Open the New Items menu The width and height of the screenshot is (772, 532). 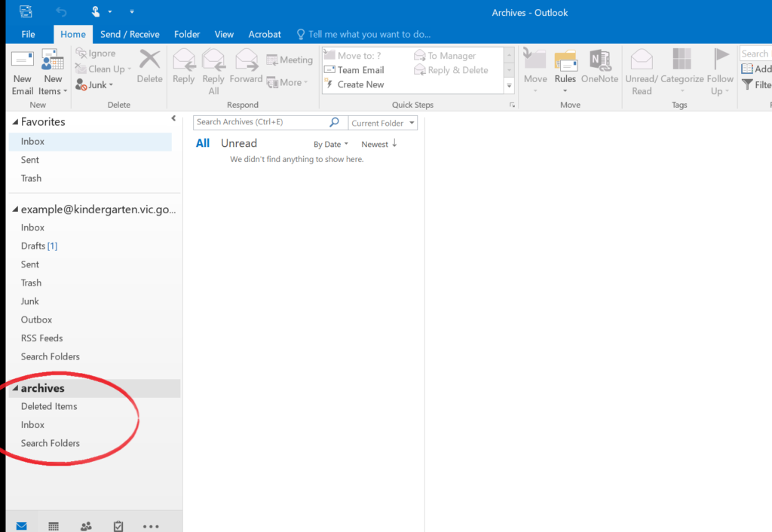pos(53,72)
